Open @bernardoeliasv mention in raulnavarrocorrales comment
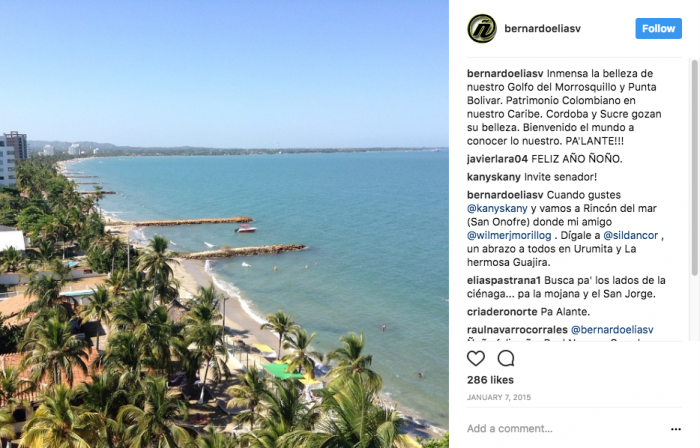700x448 pixels. (612, 330)
